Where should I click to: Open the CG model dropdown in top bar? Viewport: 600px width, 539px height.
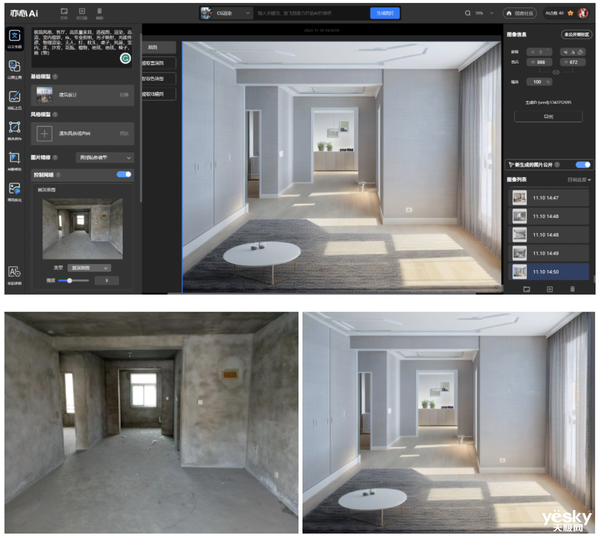coord(226,13)
